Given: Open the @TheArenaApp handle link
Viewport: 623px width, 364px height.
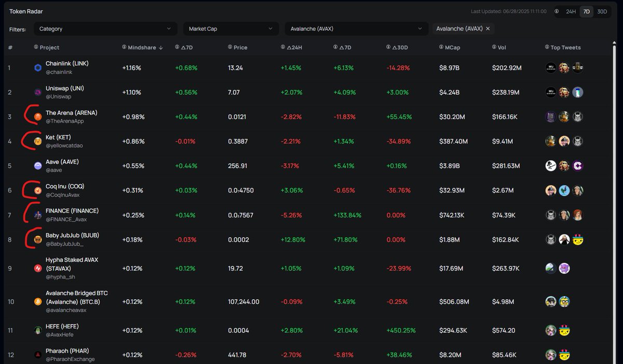Looking at the screenshot, I should 64,121.
